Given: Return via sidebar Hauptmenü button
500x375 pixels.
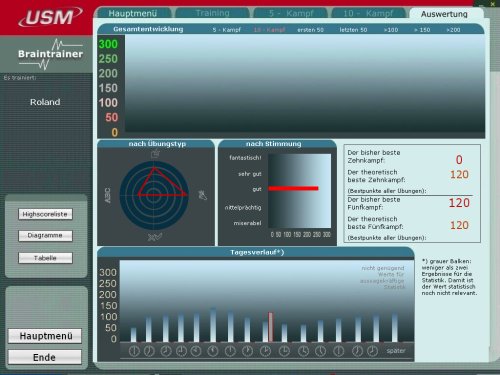Looking at the screenshot, I should pyautogui.click(x=45, y=336).
